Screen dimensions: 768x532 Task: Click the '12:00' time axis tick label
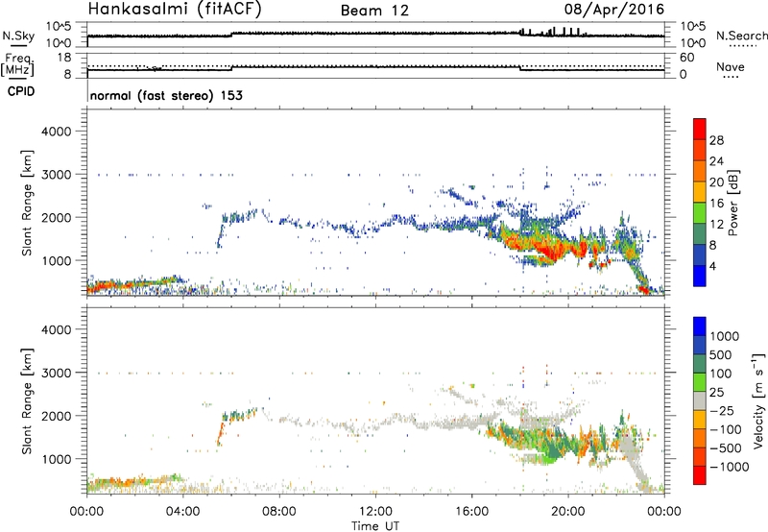[x=375, y=512]
